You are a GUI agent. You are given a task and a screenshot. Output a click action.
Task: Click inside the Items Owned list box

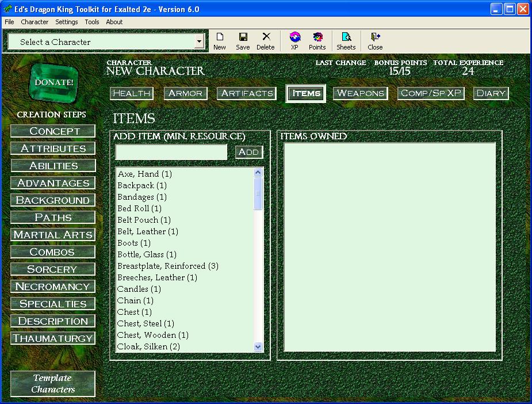(x=390, y=247)
